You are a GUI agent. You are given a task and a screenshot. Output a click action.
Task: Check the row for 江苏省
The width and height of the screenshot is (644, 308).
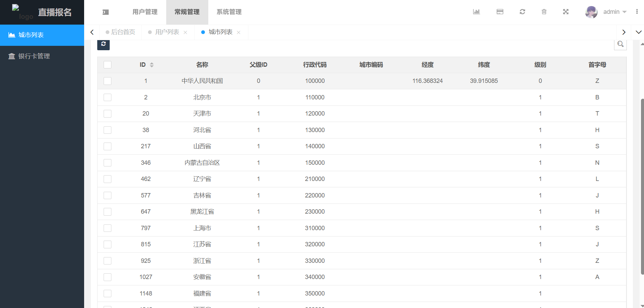point(108,244)
